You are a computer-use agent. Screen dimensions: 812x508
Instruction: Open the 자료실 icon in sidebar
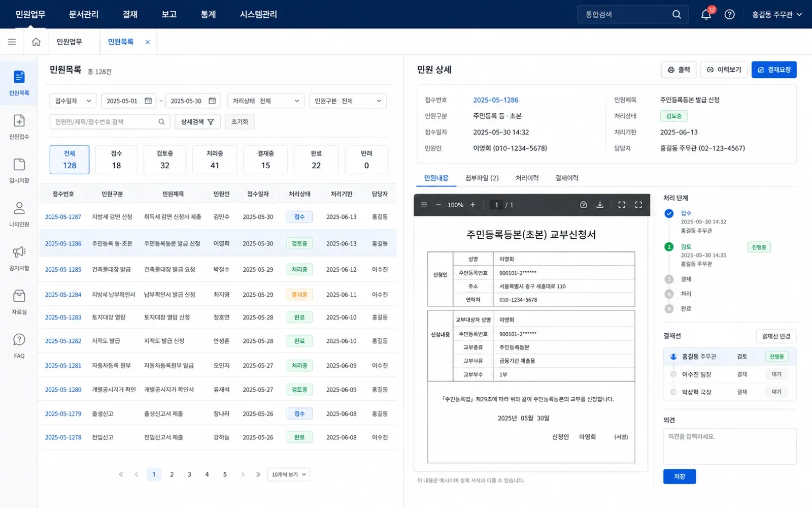tap(19, 302)
